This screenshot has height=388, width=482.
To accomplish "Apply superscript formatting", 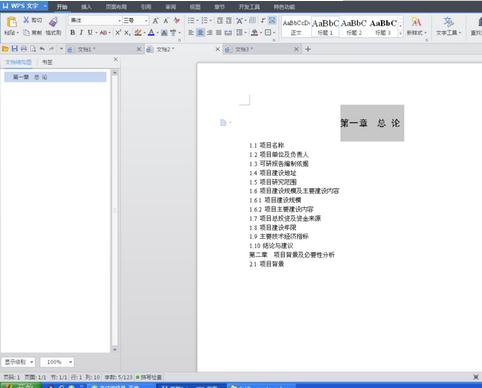I will [x=118, y=33].
